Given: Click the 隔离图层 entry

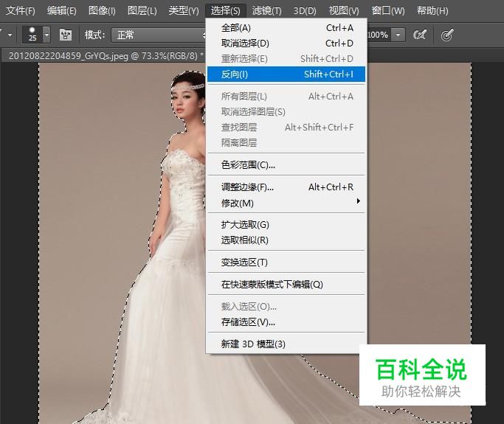Looking at the screenshot, I should [286, 142].
